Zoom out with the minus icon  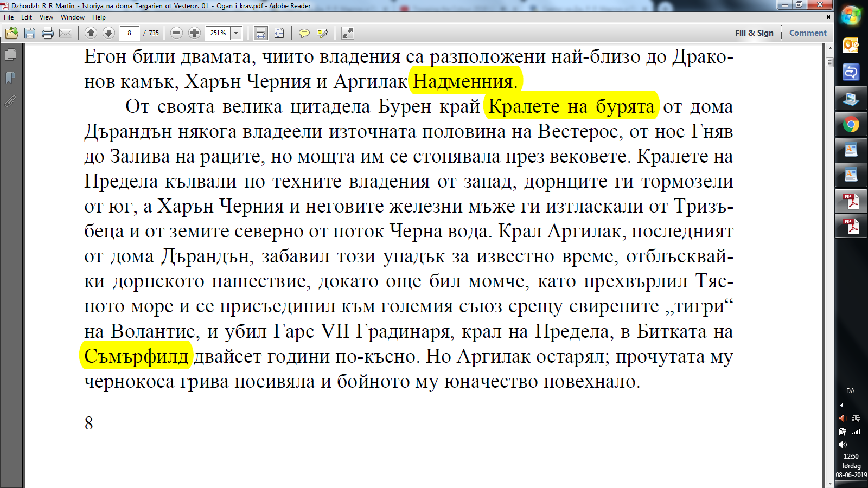click(x=176, y=33)
